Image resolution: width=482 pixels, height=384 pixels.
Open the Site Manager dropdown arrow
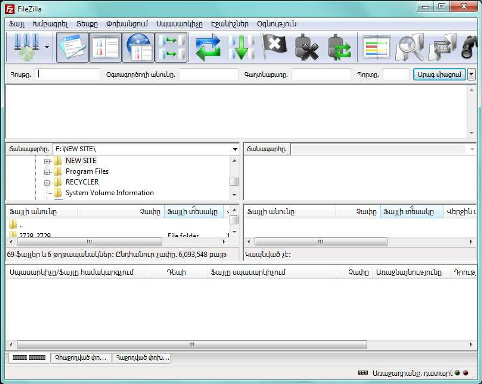47,47
